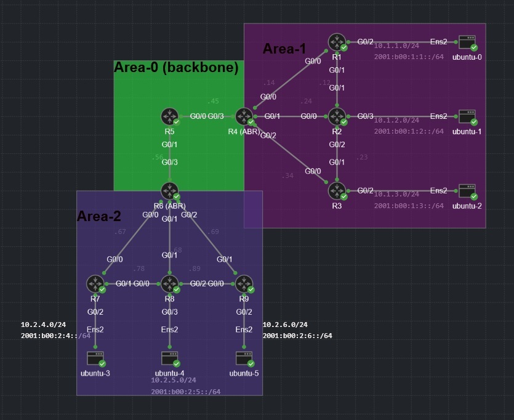Click R2's G0/3 interface label

pos(365,116)
